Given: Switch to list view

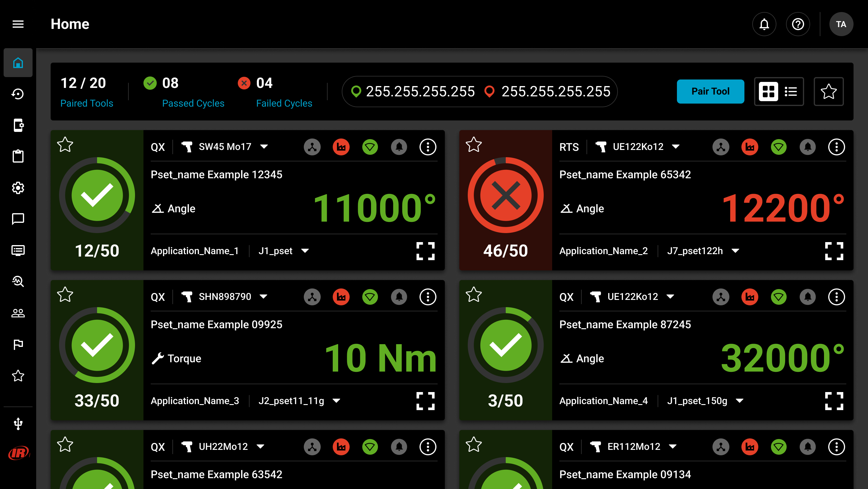Looking at the screenshot, I should [x=791, y=92].
